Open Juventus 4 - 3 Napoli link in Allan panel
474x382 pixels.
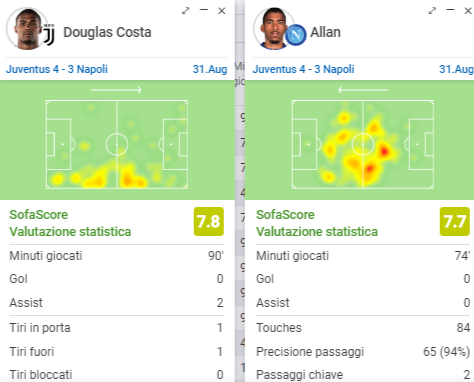pyautogui.click(x=303, y=69)
